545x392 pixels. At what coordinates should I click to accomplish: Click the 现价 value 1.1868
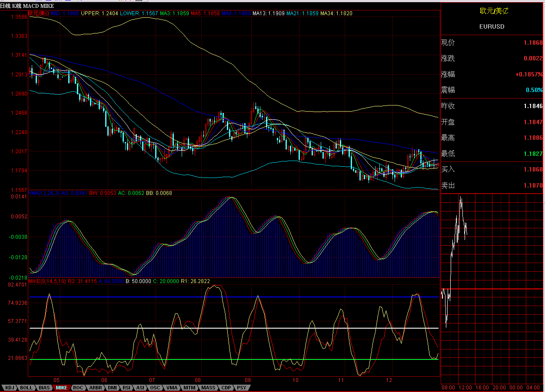point(533,43)
